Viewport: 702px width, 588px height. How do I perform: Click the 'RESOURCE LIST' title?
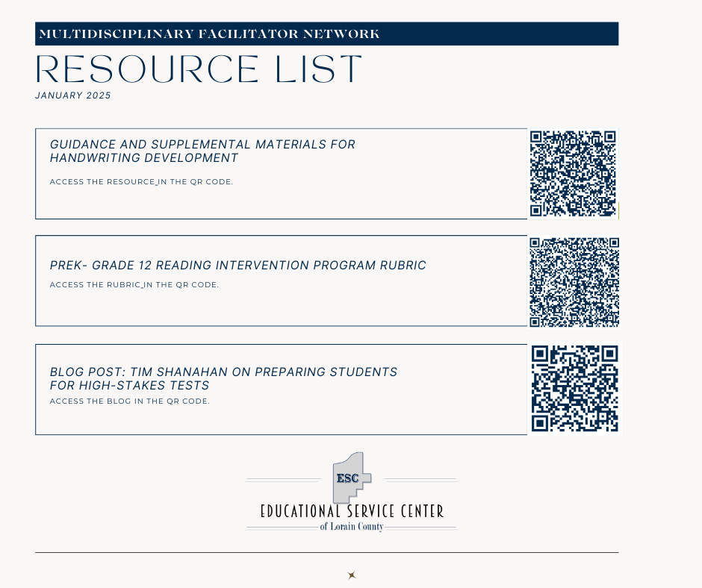[x=199, y=69]
